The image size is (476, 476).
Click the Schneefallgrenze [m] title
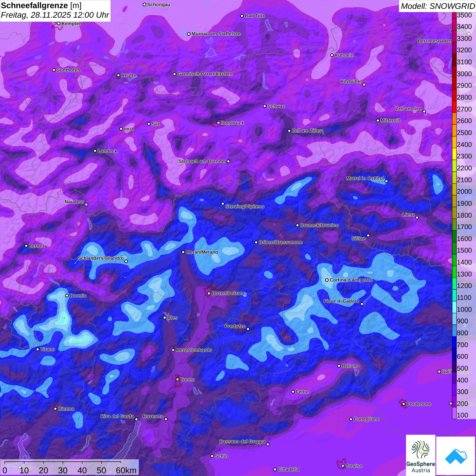pos(41,6)
